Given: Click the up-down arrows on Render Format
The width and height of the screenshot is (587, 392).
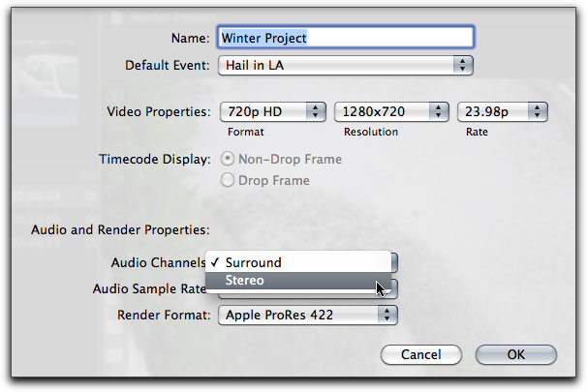Looking at the screenshot, I should (x=386, y=315).
